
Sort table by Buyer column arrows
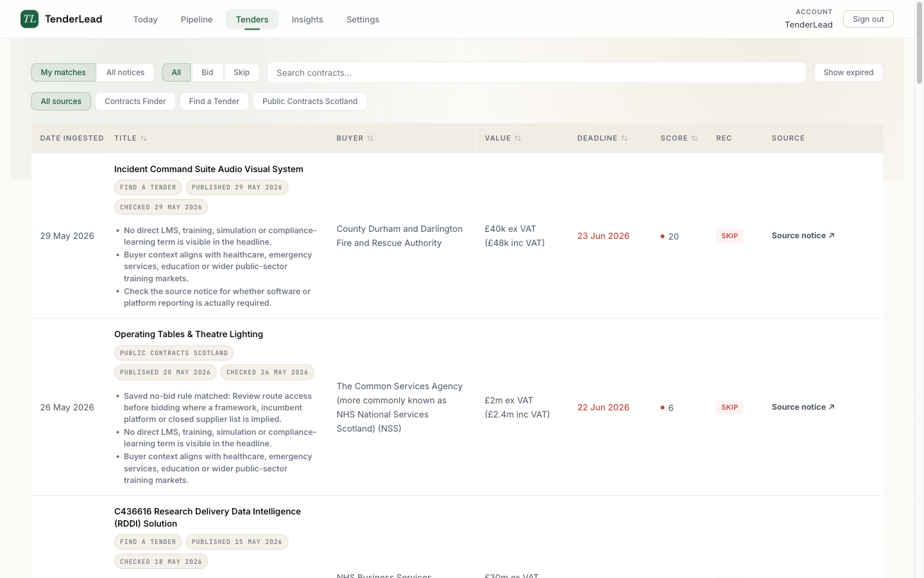point(370,138)
